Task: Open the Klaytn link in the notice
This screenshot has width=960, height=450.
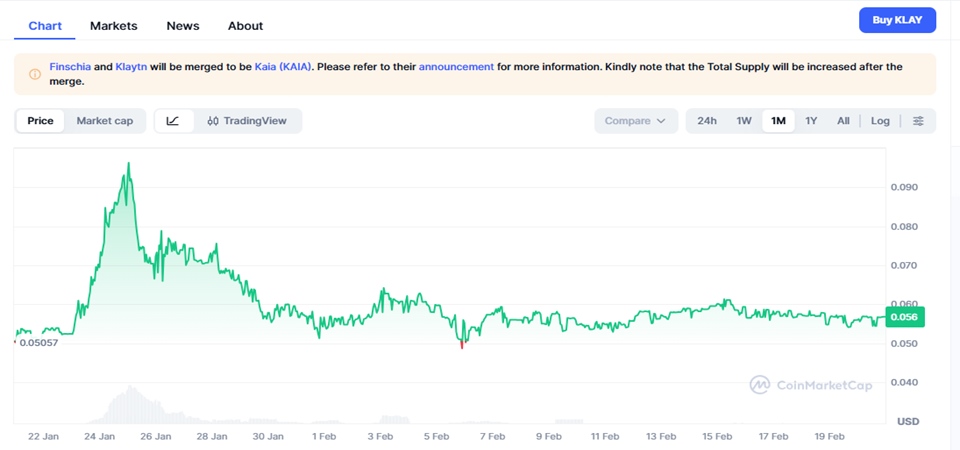Action: [x=131, y=67]
